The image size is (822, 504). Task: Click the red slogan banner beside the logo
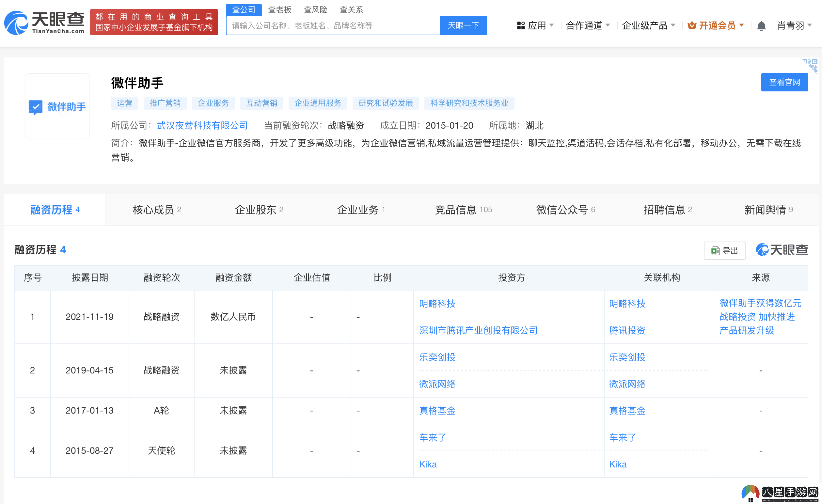[x=154, y=22]
